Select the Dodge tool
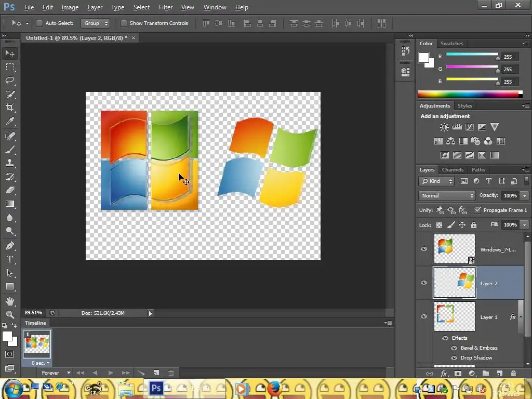 tap(10, 231)
